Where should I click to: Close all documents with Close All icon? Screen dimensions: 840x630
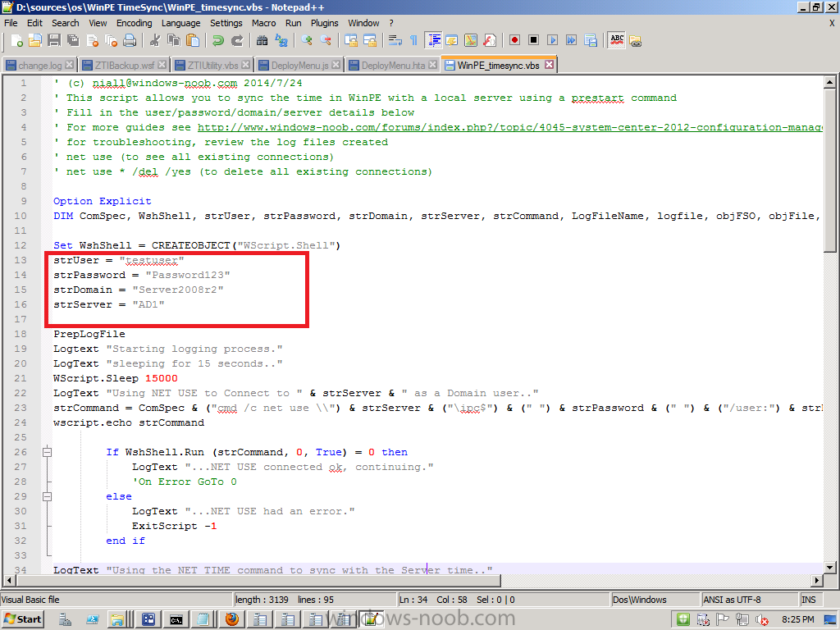click(x=111, y=41)
